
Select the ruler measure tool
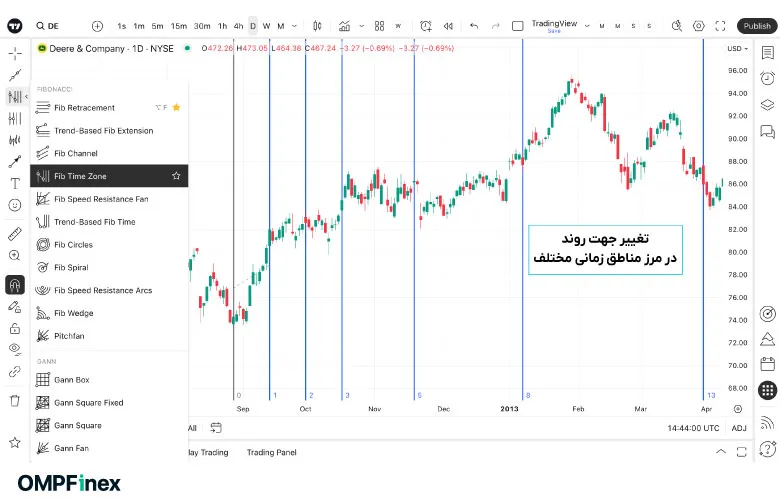[15, 233]
